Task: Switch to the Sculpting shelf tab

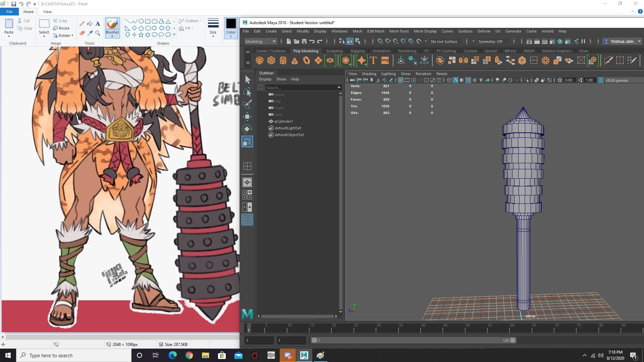Action: click(334, 51)
